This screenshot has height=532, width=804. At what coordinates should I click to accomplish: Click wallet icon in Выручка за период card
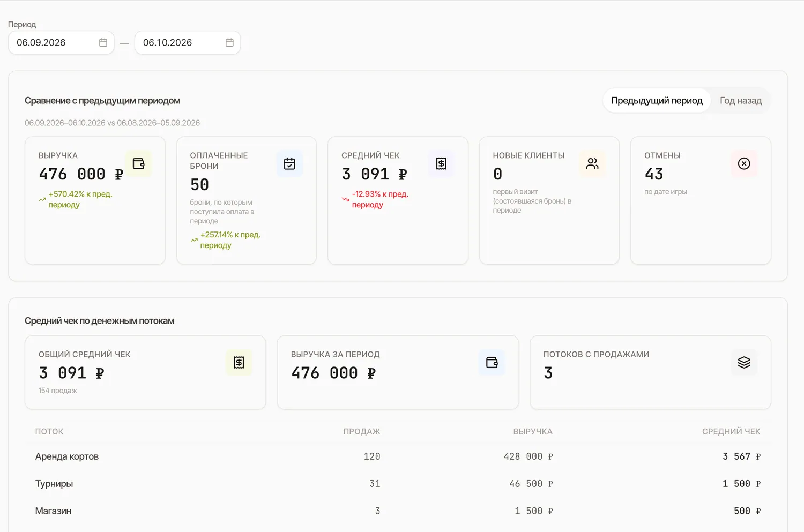pyautogui.click(x=492, y=363)
